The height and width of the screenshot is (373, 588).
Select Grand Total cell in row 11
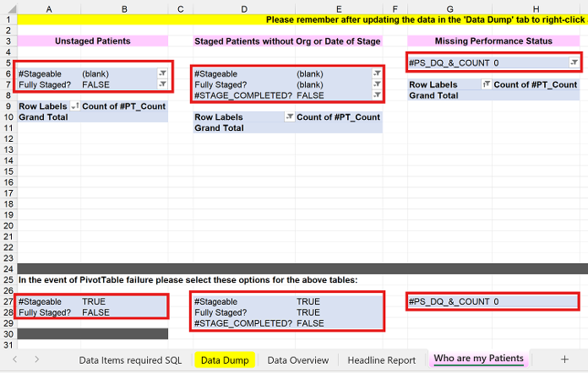click(x=244, y=127)
